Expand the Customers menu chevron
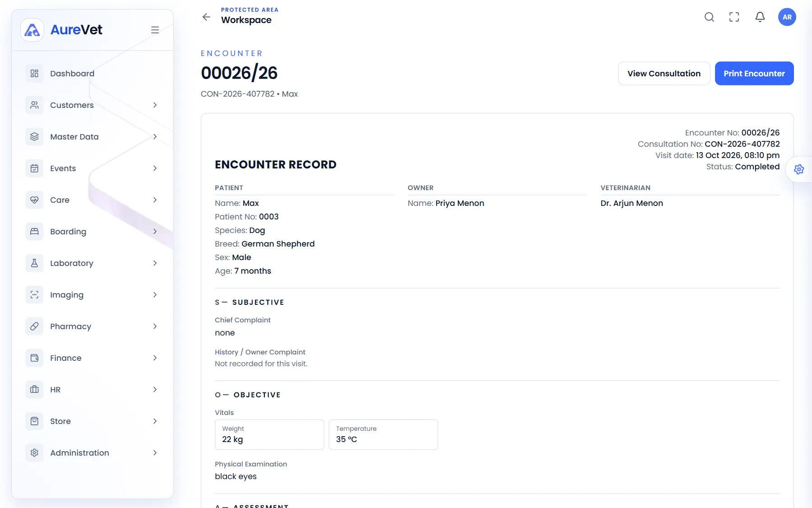The height and width of the screenshot is (508, 812). (155, 105)
